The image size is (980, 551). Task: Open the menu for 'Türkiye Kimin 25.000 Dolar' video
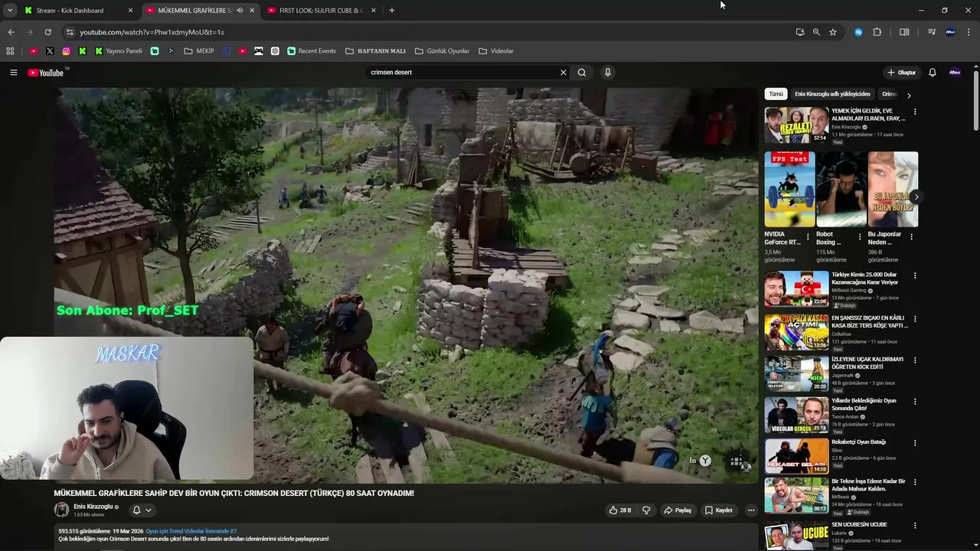pyautogui.click(x=914, y=275)
